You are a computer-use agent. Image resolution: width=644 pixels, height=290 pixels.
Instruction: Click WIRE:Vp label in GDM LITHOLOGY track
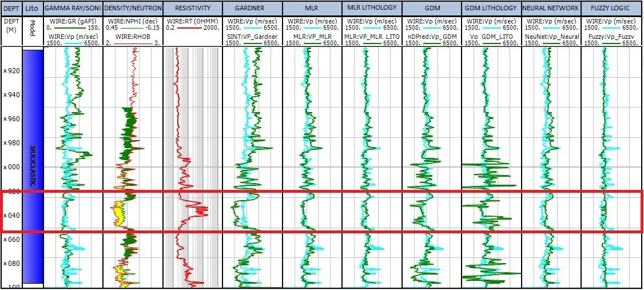(491, 20)
